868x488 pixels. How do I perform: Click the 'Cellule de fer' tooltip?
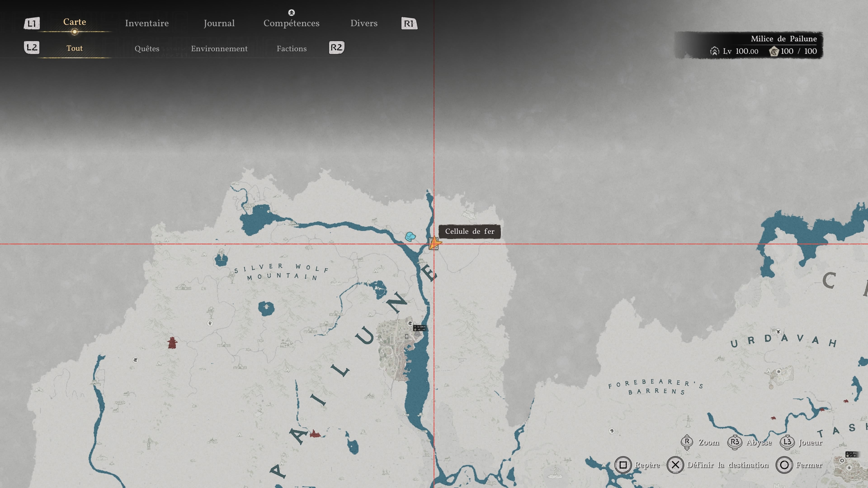point(470,231)
